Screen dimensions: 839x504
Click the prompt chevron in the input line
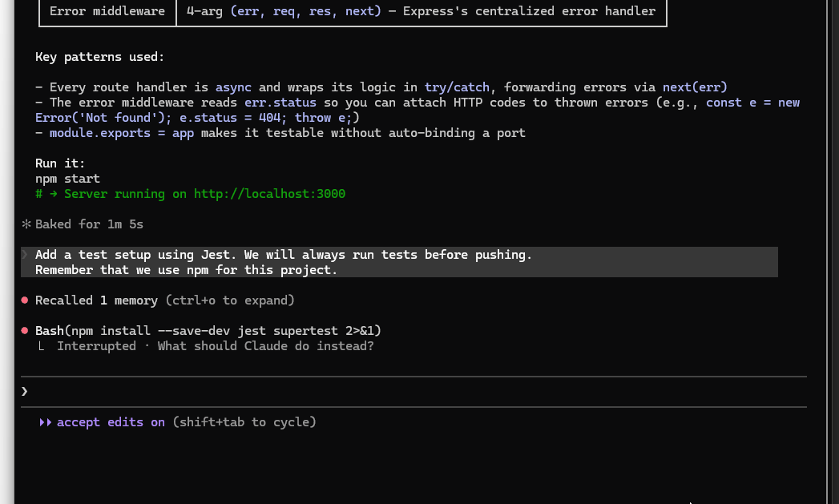pos(25,391)
